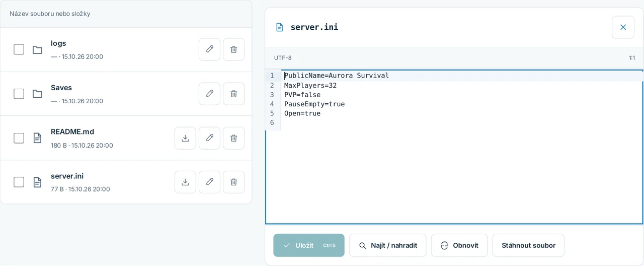Tick the checkbox next to Saves
The width and height of the screenshot is (644, 266).
(x=19, y=94)
